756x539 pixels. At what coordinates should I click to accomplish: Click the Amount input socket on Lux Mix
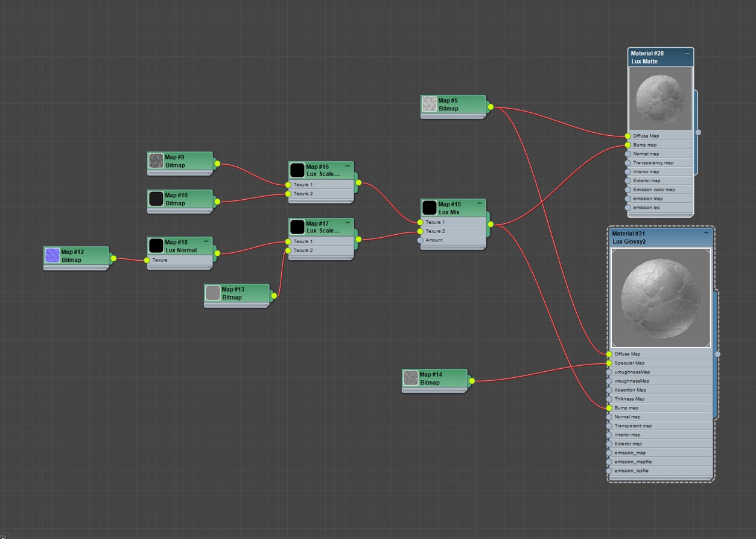coord(421,240)
